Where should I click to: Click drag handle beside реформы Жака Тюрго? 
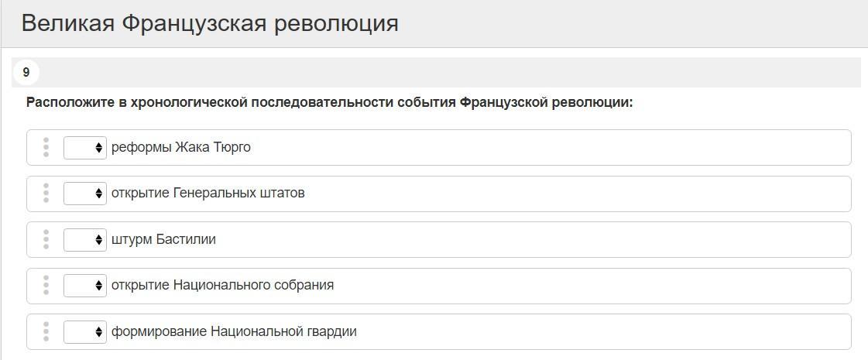(x=46, y=147)
